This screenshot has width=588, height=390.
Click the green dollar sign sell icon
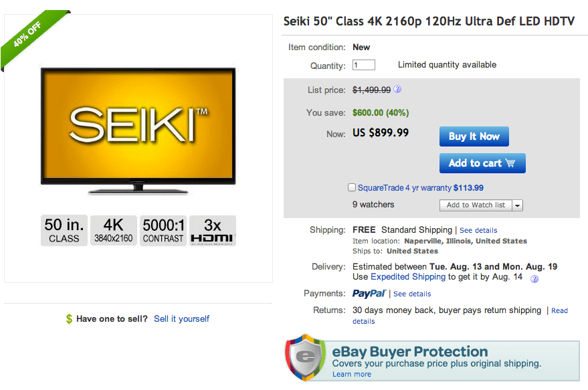click(x=69, y=319)
